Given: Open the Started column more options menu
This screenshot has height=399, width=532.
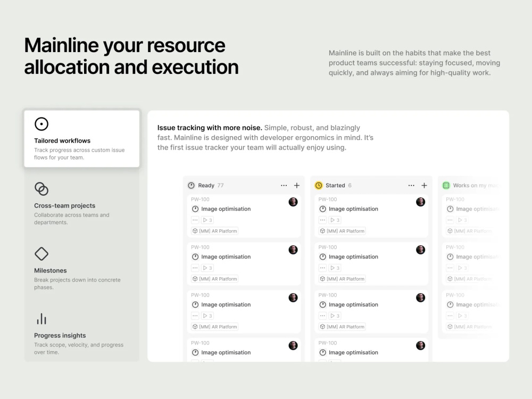Looking at the screenshot, I should pyautogui.click(x=411, y=185).
